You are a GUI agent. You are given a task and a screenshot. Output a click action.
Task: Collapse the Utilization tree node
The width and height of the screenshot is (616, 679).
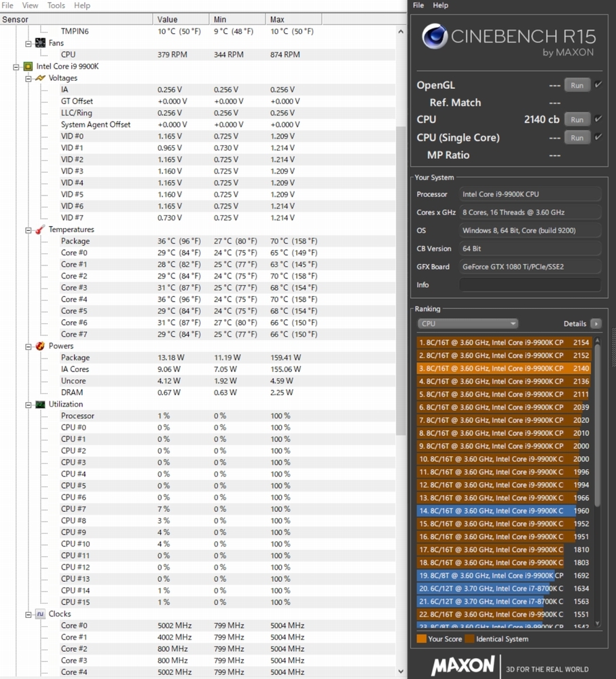[x=28, y=405]
